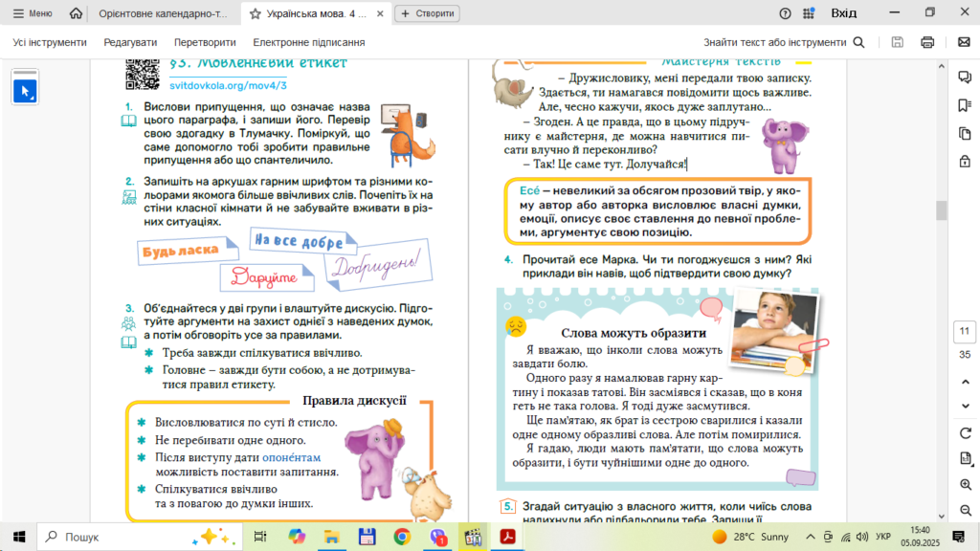Open Google Chrome from the taskbar
The width and height of the screenshot is (980, 551).
coord(402,537)
